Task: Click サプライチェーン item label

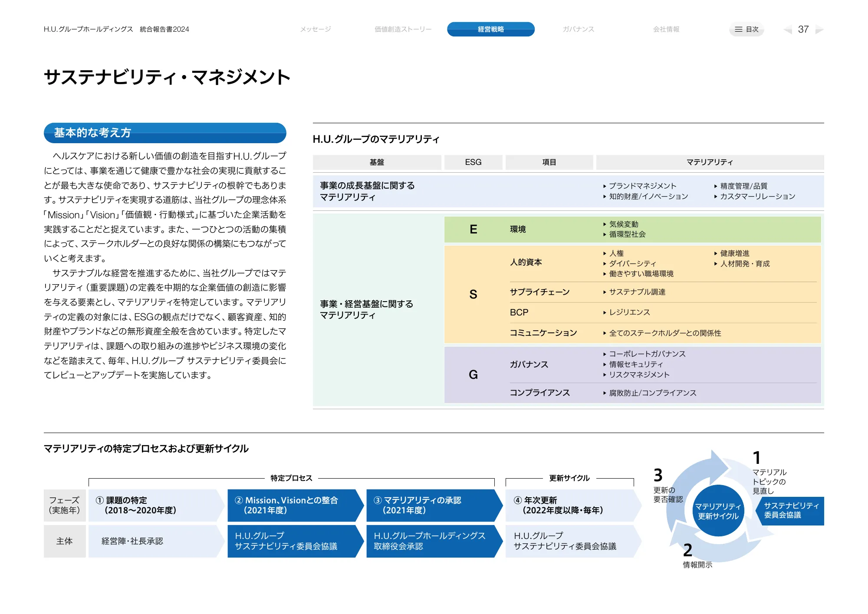Action: click(539, 292)
